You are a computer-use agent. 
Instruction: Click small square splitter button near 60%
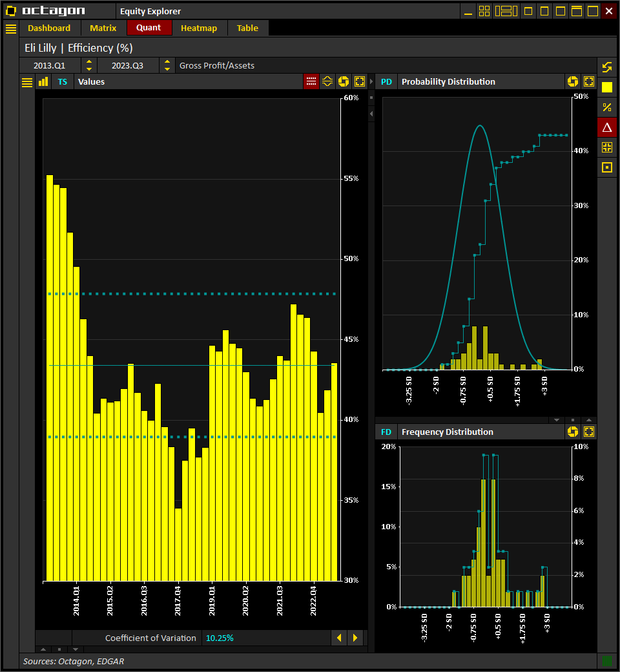(x=371, y=98)
